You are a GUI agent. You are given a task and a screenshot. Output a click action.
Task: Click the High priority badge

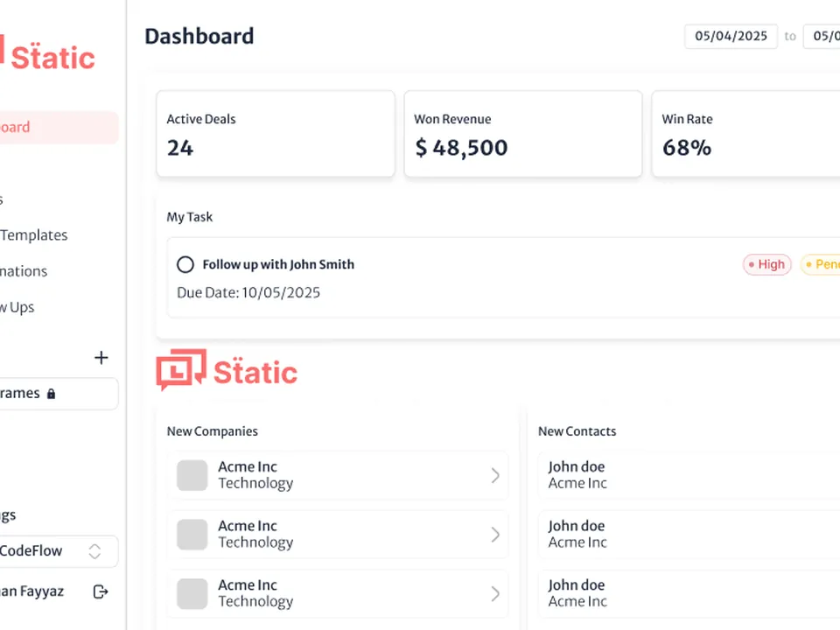click(x=766, y=264)
